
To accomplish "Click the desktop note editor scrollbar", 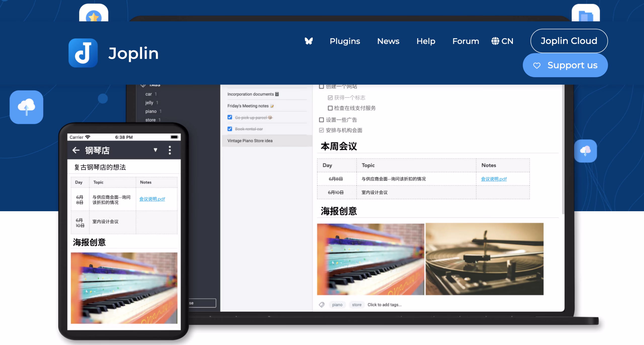I will pyautogui.click(x=563, y=149).
